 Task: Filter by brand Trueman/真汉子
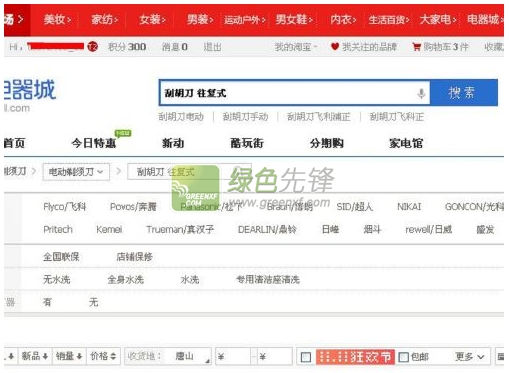[180, 230]
